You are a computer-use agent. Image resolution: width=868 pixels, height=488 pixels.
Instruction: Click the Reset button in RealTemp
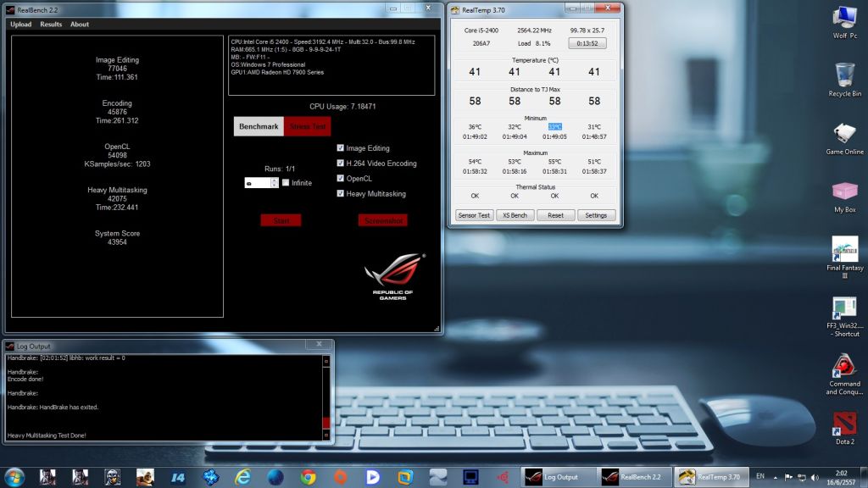click(x=555, y=215)
